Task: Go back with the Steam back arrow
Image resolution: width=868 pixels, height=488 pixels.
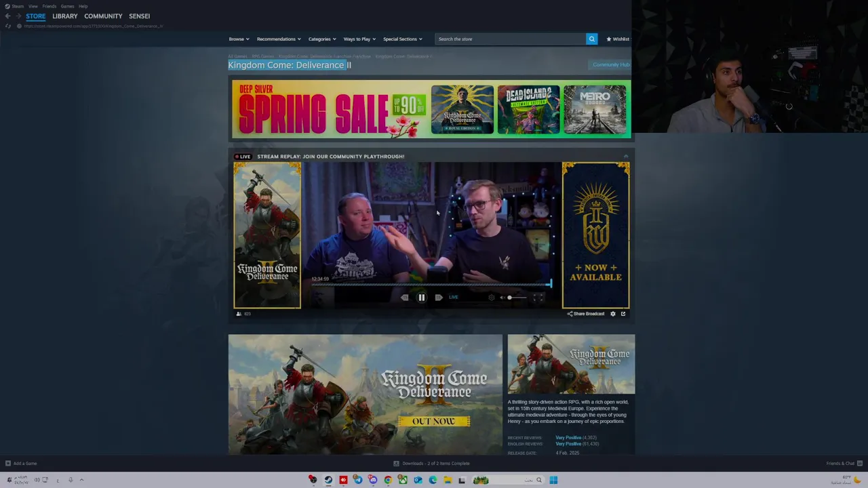Action: point(7,16)
